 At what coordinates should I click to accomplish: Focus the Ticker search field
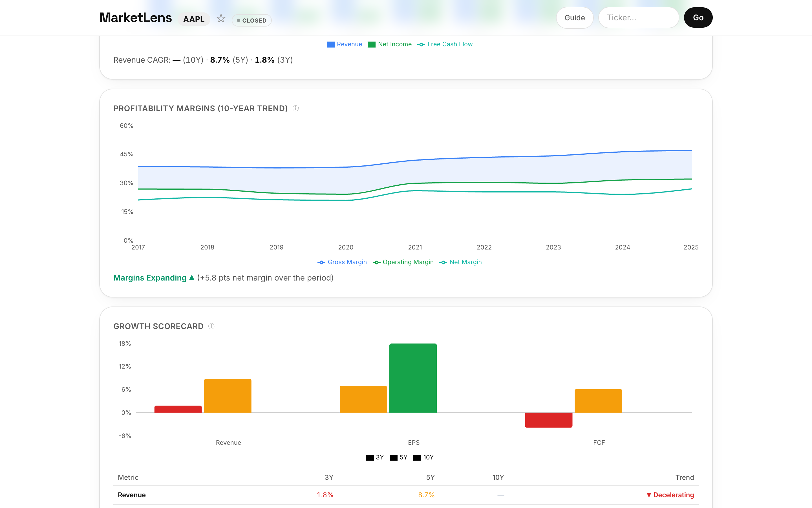coord(639,18)
